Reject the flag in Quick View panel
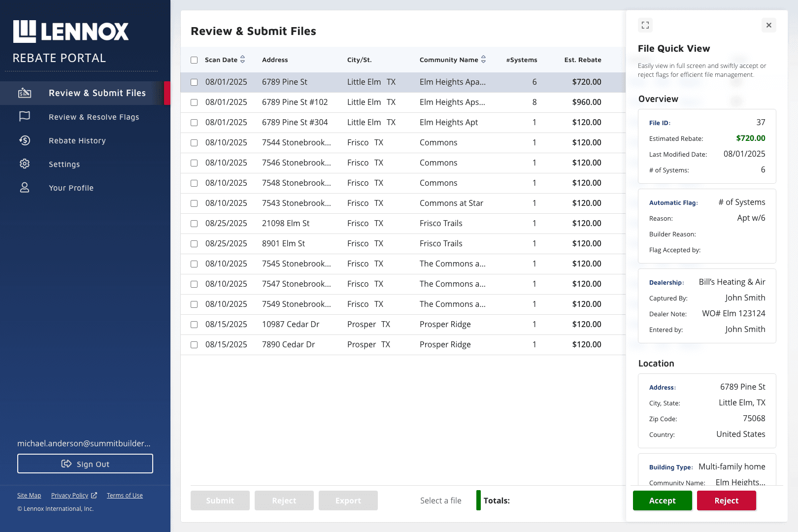The width and height of the screenshot is (798, 532). [726, 500]
